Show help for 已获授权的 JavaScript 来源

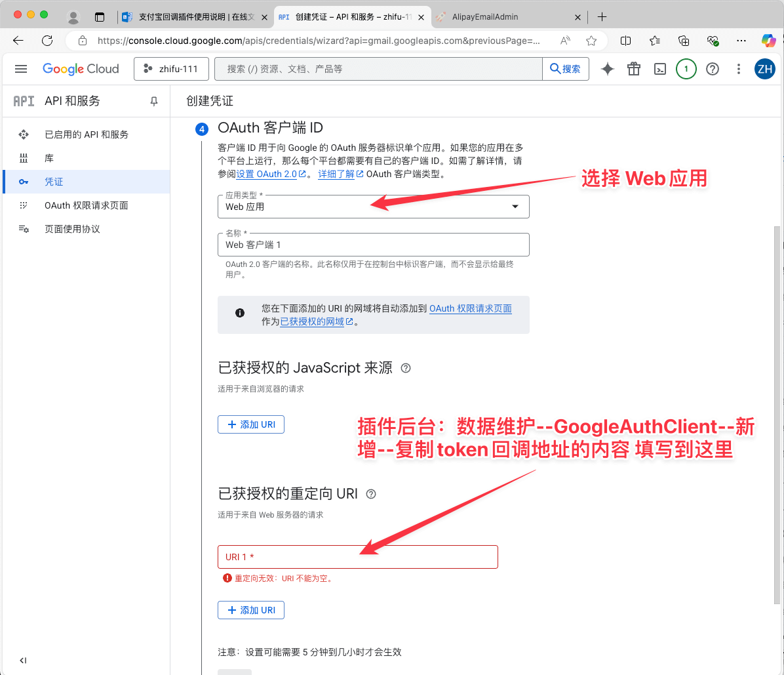pyautogui.click(x=406, y=368)
